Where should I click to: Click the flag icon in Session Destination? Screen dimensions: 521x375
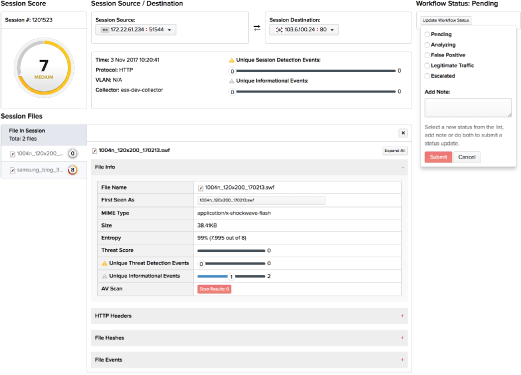pos(279,30)
